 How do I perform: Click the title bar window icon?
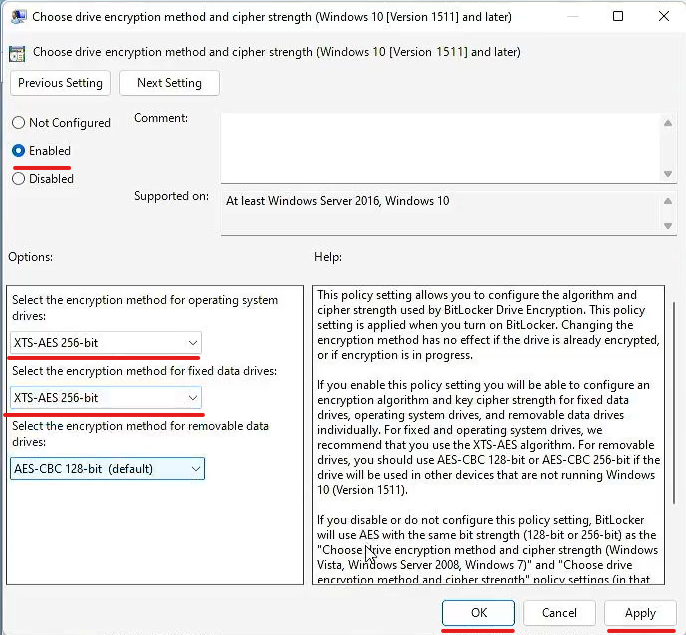18,17
